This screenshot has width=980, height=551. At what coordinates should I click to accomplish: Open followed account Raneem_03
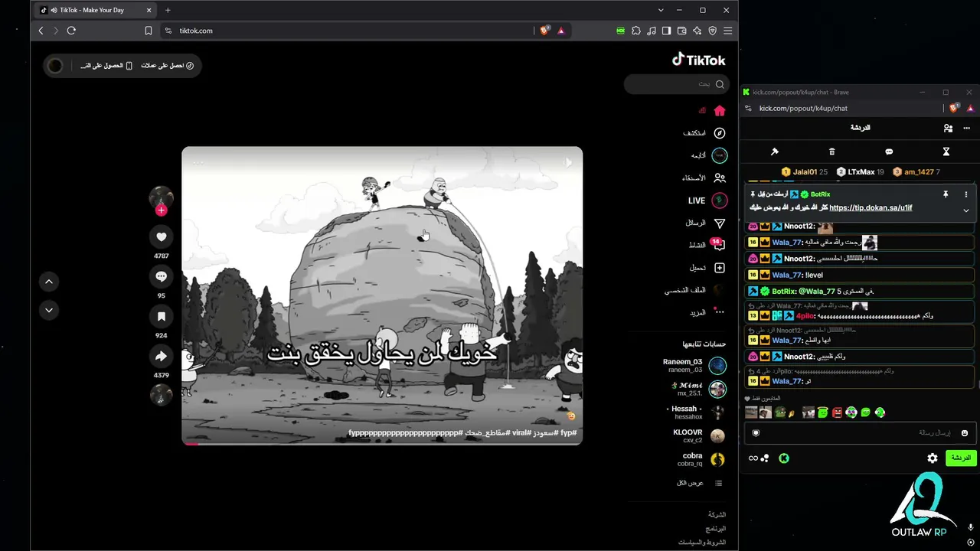pos(694,365)
